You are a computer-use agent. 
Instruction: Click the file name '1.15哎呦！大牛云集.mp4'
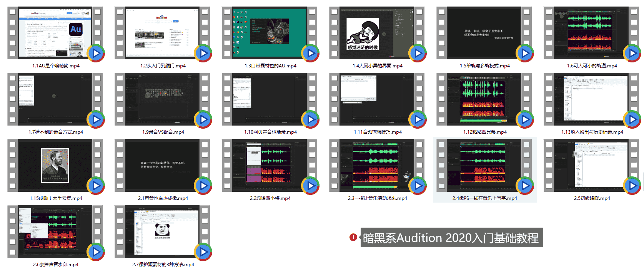pyautogui.click(x=56, y=198)
